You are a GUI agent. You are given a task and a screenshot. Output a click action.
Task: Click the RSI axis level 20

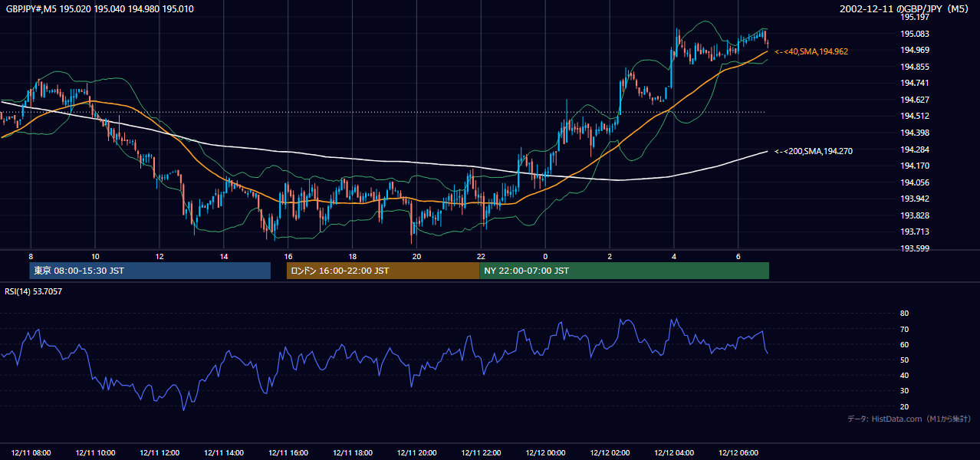[x=904, y=406]
